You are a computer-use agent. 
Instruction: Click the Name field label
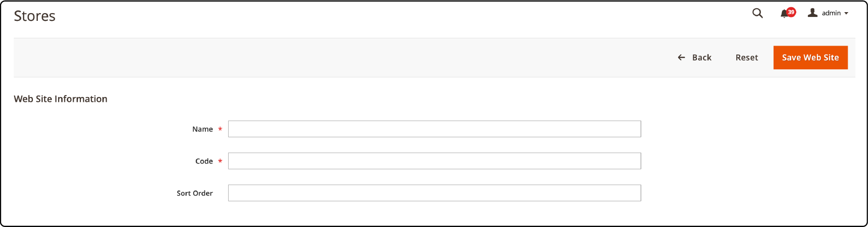tap(202, 129)
